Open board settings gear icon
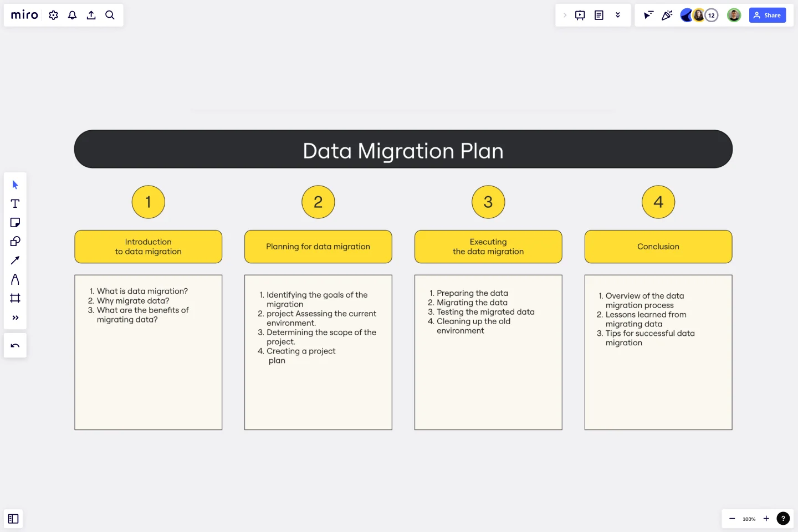The image size is (798, 532). click(53, 15)
